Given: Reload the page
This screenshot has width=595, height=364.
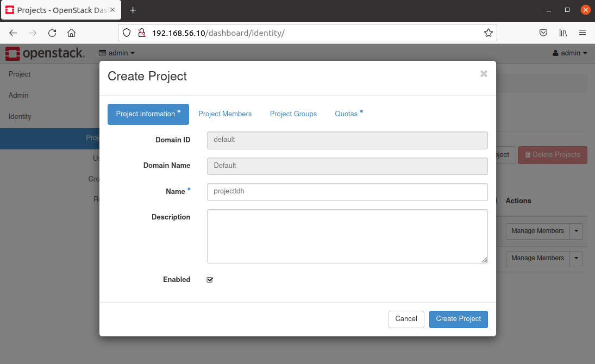Looking at the screenshot, I should click(52, 33).
